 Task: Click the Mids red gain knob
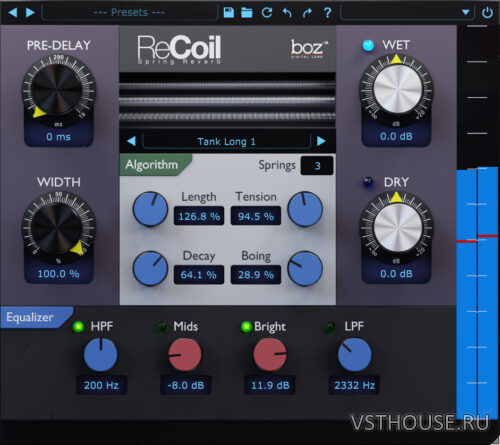tap(185, 354)
